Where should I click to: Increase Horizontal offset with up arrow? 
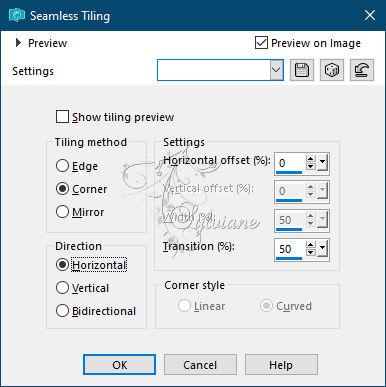point(311,159)
